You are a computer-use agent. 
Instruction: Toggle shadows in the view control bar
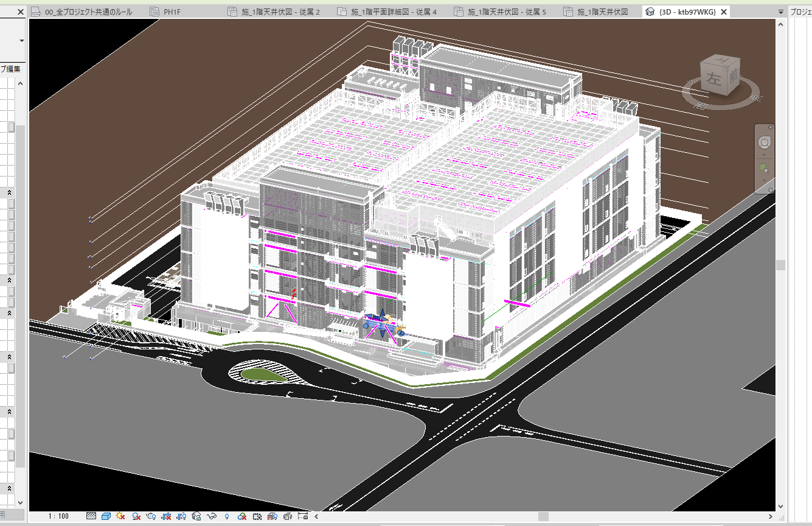(x=136, y=516)
